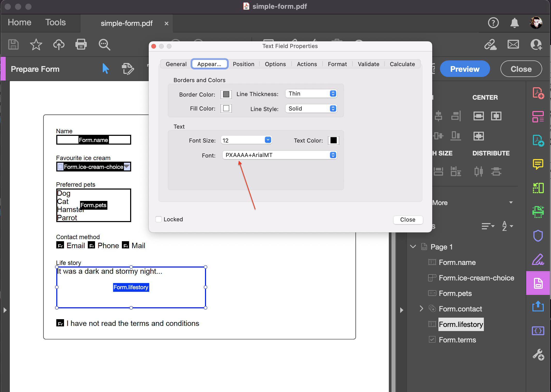Open the Line Thickness dropdown
This screenshot has width=551, height=392.
311,93
